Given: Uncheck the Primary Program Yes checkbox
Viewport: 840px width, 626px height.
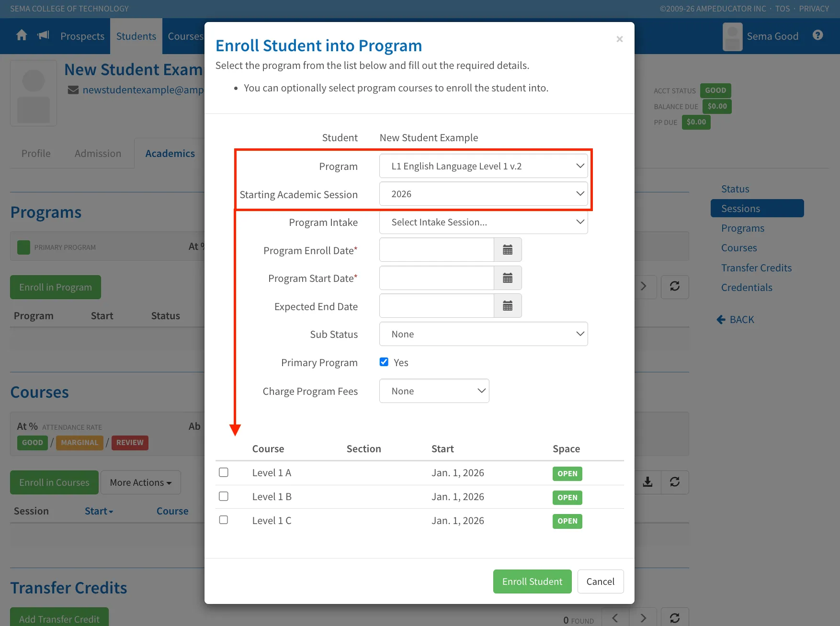Looking at the screenshot, I should 384,362.
